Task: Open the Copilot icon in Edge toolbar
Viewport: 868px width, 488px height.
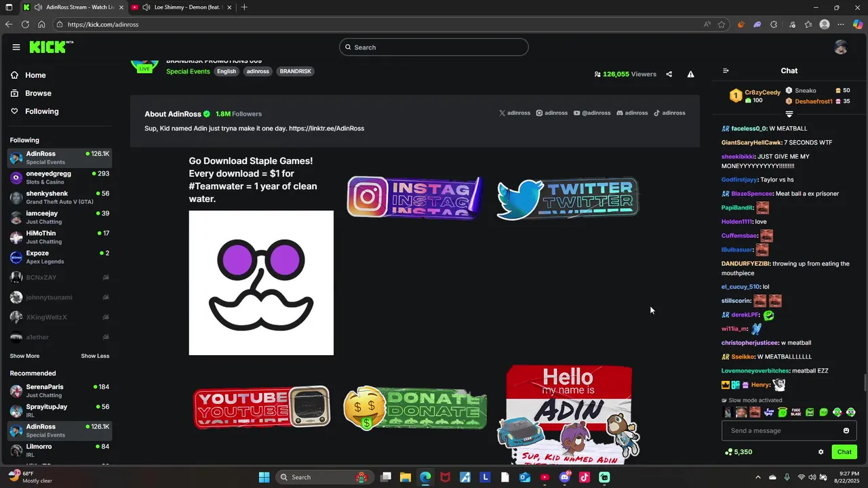Action: [x=858, y=24]
